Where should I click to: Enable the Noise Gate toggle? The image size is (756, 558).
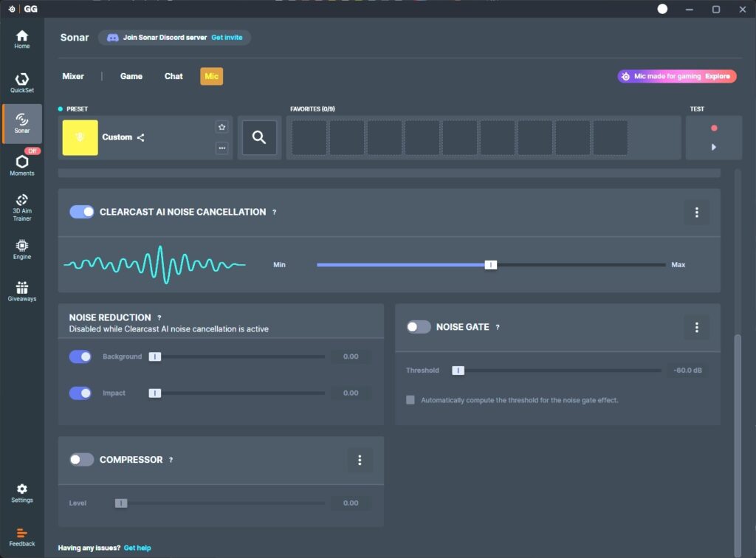coord(419,327)
